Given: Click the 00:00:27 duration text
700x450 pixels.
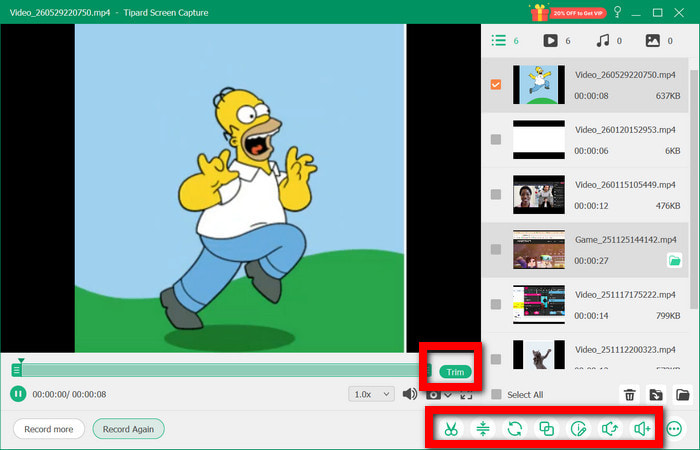Looking at the screenshot, I should pos(591,261).
